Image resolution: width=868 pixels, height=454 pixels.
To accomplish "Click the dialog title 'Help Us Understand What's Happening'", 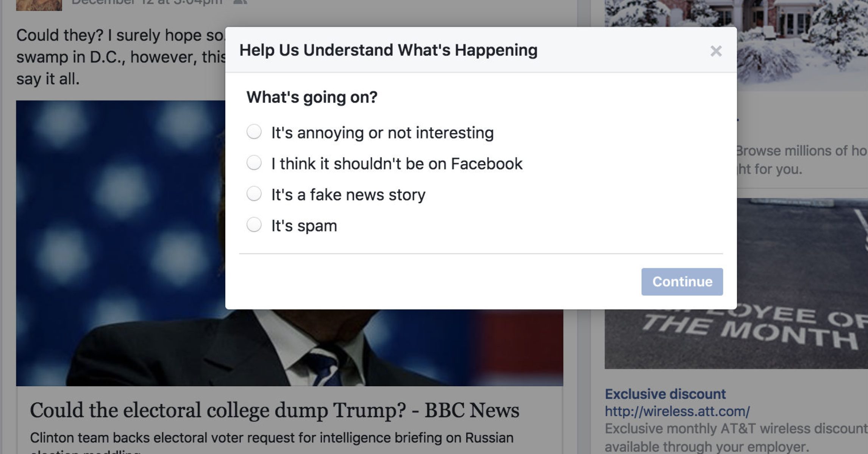I will pos(388,50).
